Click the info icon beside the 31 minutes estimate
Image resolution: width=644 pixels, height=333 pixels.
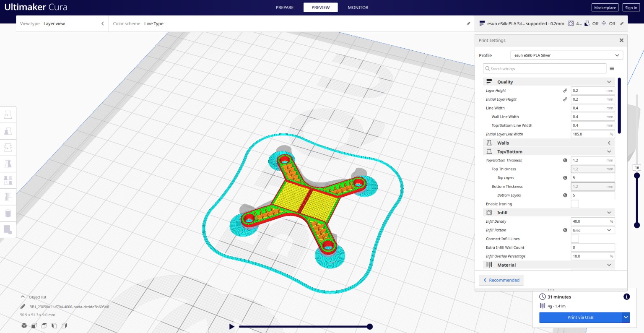point(626,297)
